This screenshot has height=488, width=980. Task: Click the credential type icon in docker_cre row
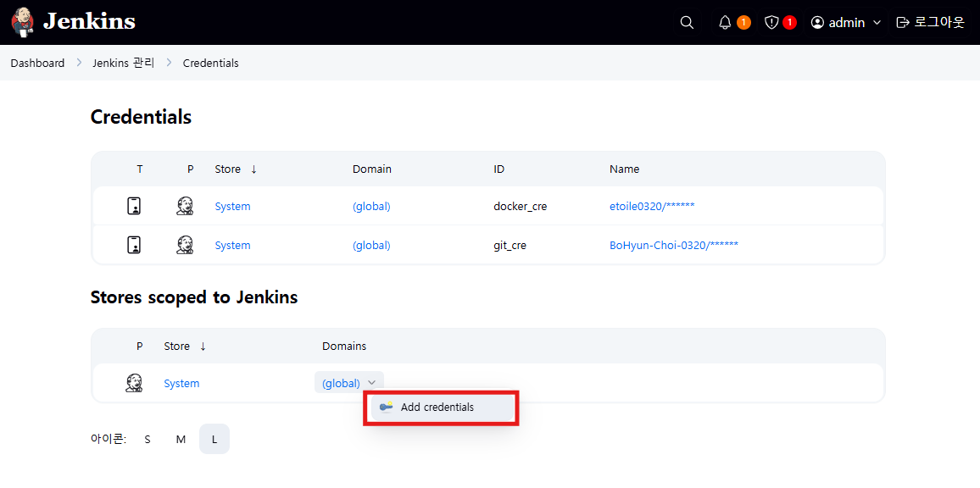pos(134,206)
